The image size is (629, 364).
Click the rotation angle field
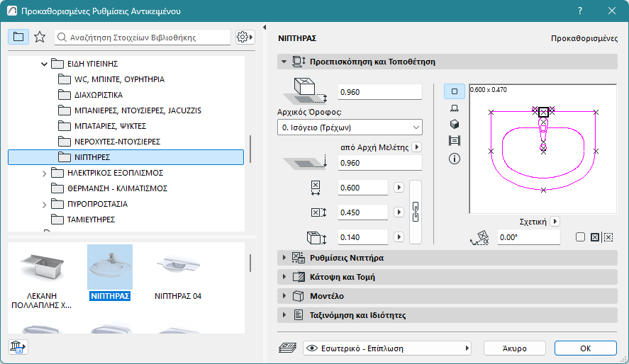pos(528,238)
